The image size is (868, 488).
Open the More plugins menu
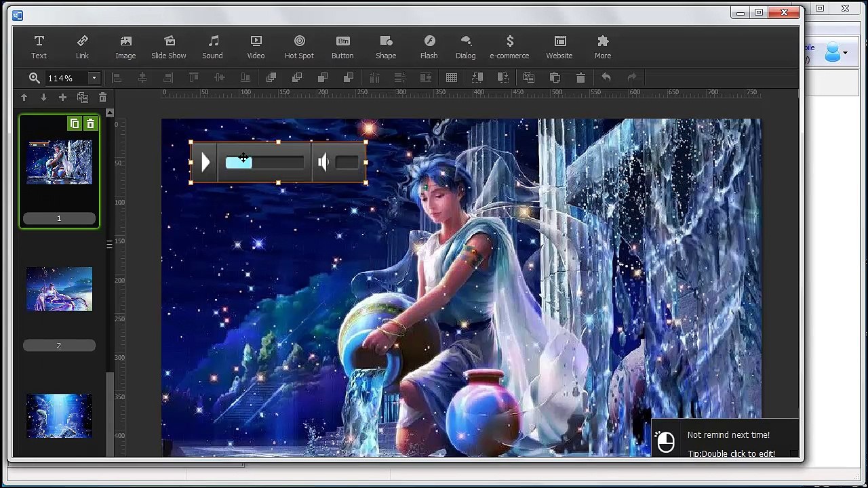[603, 47]
